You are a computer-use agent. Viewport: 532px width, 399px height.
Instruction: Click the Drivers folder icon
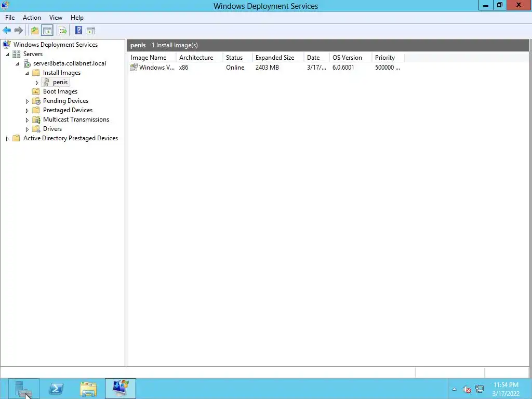[x=36, y=129]
